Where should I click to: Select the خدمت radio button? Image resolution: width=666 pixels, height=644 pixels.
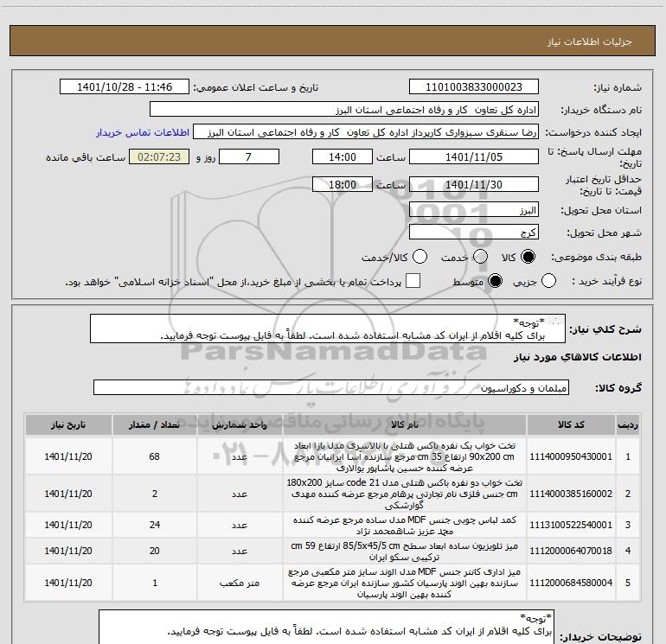[480, 257]
